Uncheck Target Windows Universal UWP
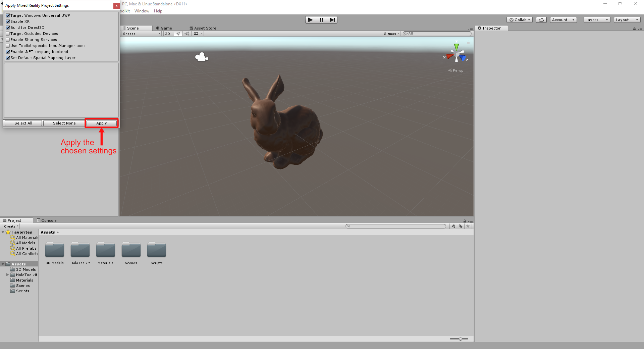 click(8, 15)
